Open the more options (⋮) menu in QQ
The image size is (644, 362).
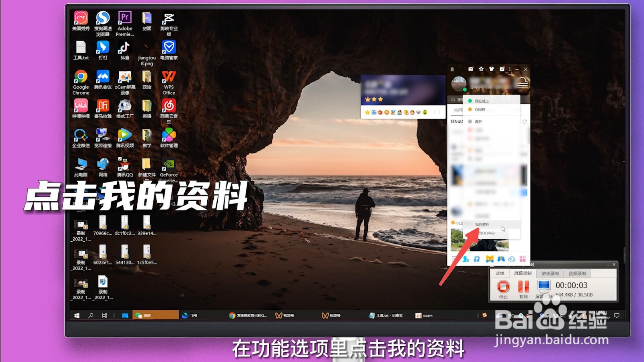pyautogui.click(x=510, y=69)
